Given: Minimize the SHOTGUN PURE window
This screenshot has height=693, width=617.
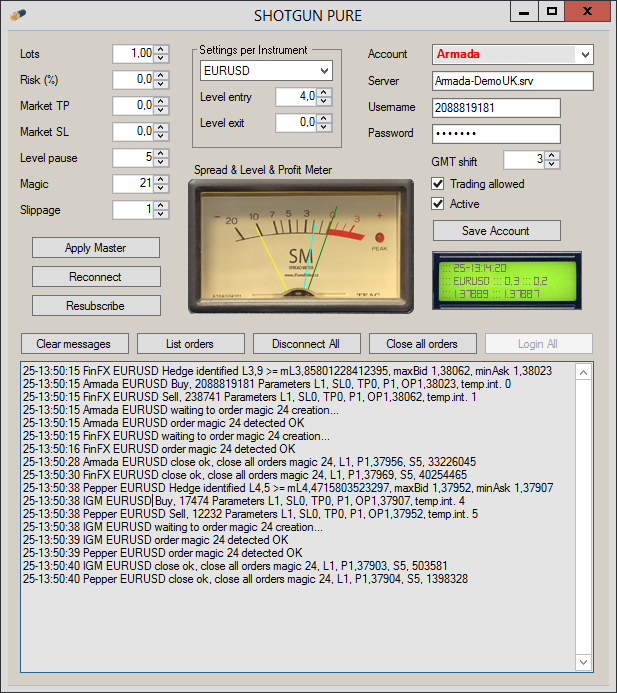Looking at the screenshot, I should coord(524,11).
